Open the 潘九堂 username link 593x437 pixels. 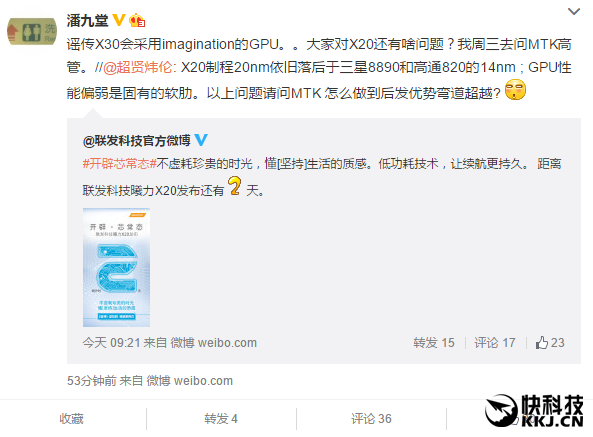87,20
